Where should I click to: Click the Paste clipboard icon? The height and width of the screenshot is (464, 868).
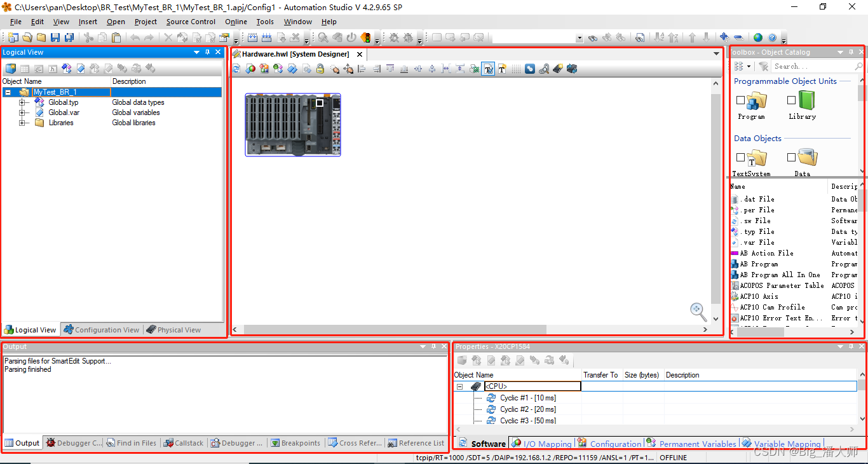(x=116, y=38)
